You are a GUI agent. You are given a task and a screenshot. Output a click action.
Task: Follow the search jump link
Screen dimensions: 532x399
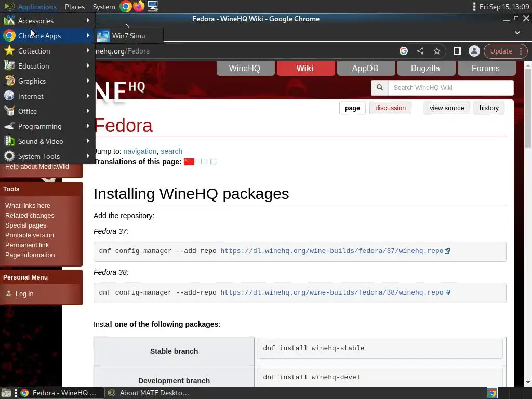point(171,151)
